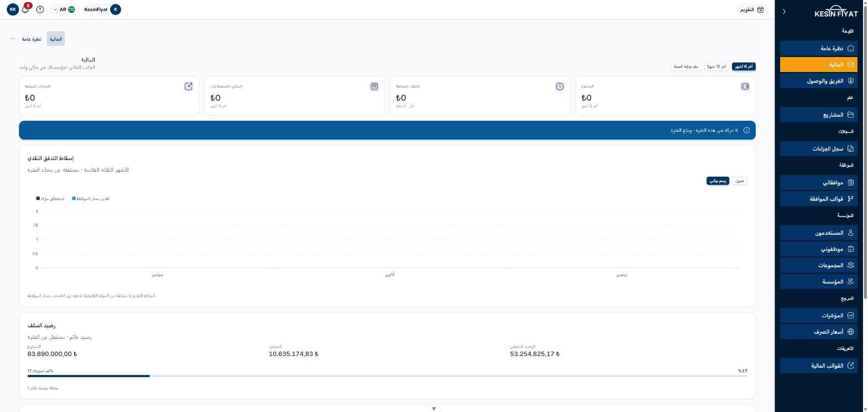Open the KK user avatar menu
Screen dimensions: 868x412
pyautogui.click(x=13, y=9)
